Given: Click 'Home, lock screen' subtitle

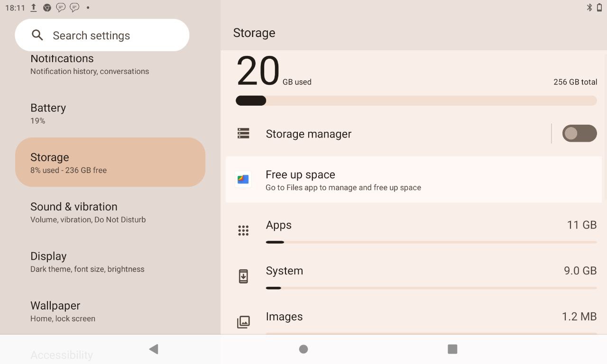Looking at the screenshot, I should (63, 318).
